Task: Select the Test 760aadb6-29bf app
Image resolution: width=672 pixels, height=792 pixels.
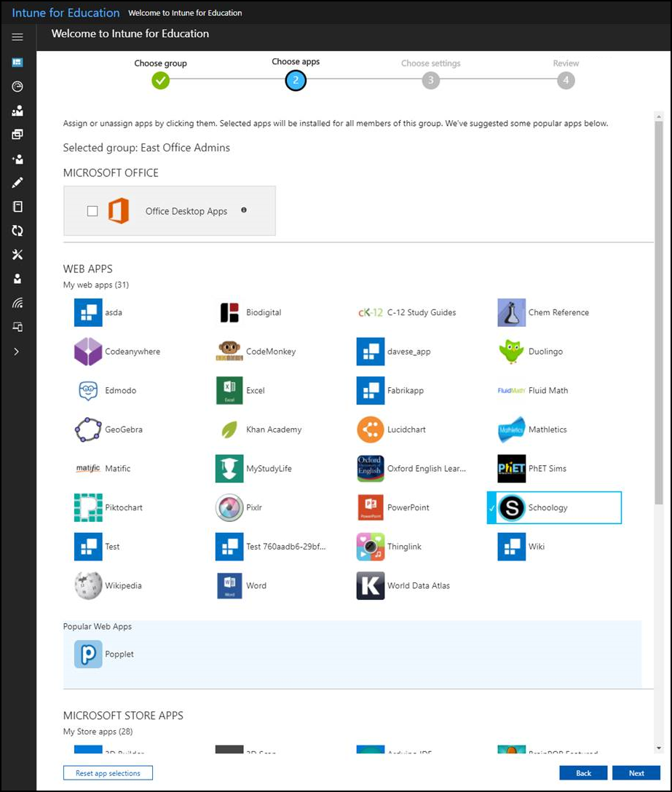Action: [x=272, y=547]
